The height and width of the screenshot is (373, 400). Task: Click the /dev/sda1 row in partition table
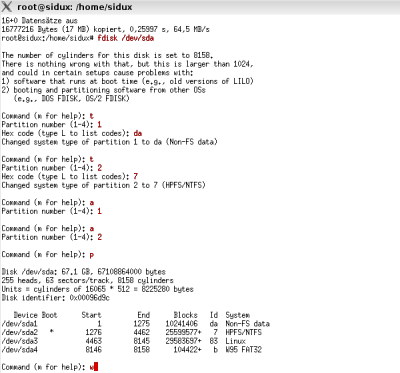[136, 324]
